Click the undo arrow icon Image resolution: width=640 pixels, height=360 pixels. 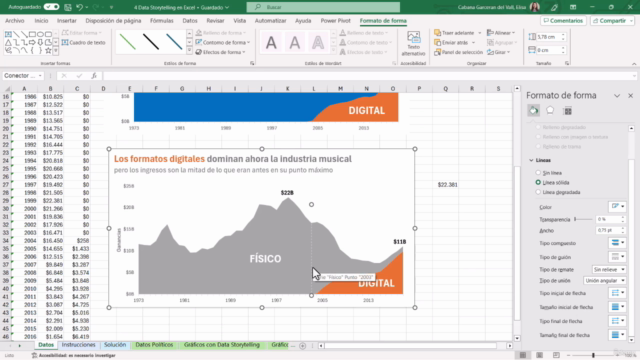(79, 7)
